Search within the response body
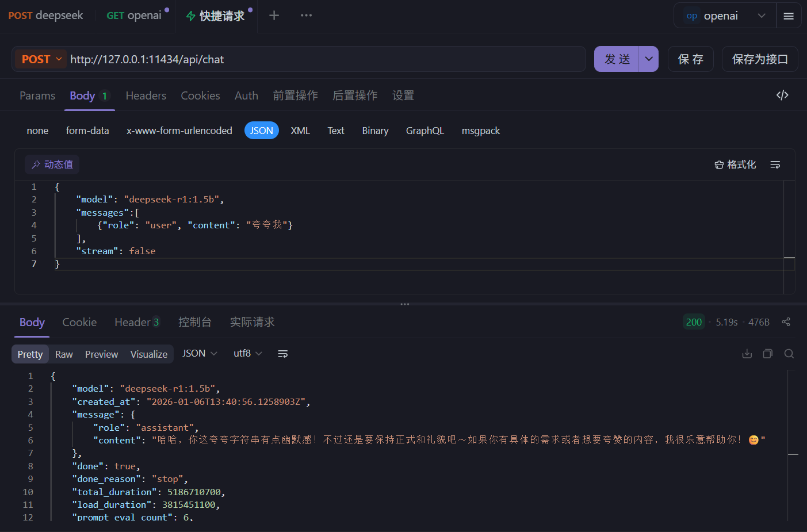Viewport: 807px width, 532px height. (x=789, y=353)
